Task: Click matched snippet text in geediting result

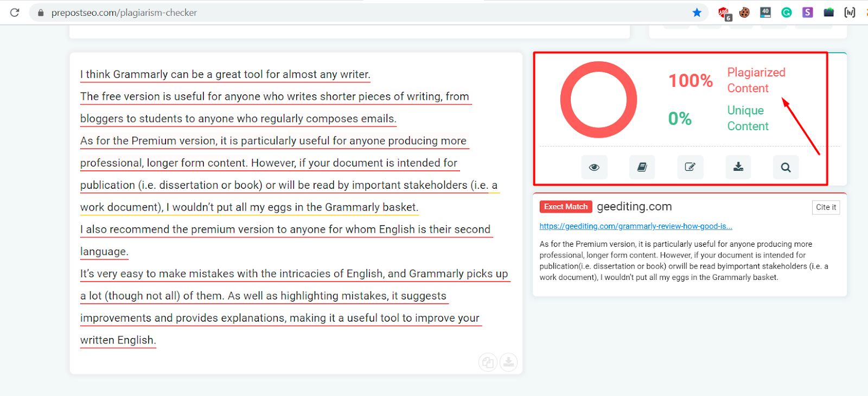Action: pos(684,261)
